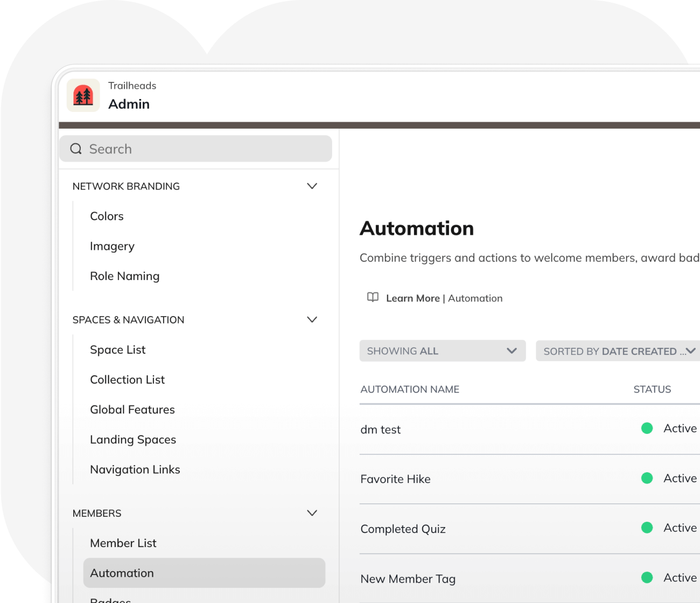Click the green Active indicator for Favorite Hike
This screenshot has height=603, width=700.
point(647,478)
